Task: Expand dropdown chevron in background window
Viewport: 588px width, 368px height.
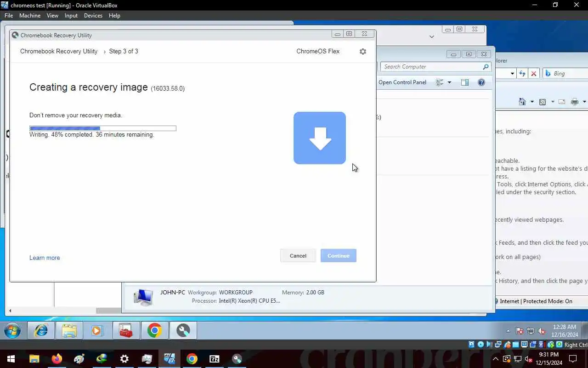Action: click(432, 36)
